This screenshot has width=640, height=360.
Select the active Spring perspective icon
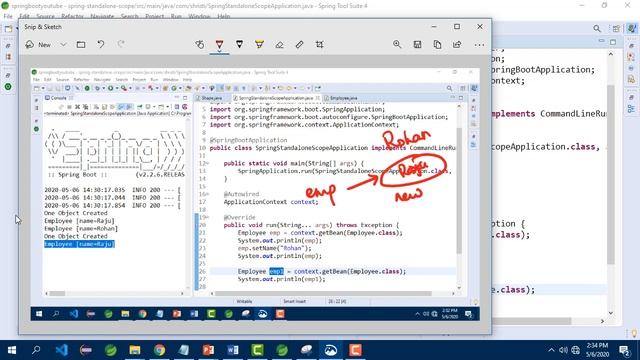(632, 28)
